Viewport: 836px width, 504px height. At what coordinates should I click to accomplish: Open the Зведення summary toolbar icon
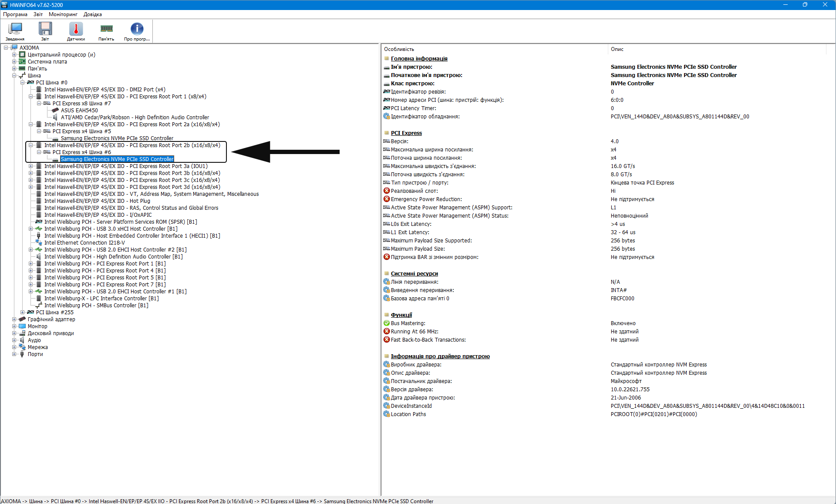pyautogui.click(x=15, y=31)
